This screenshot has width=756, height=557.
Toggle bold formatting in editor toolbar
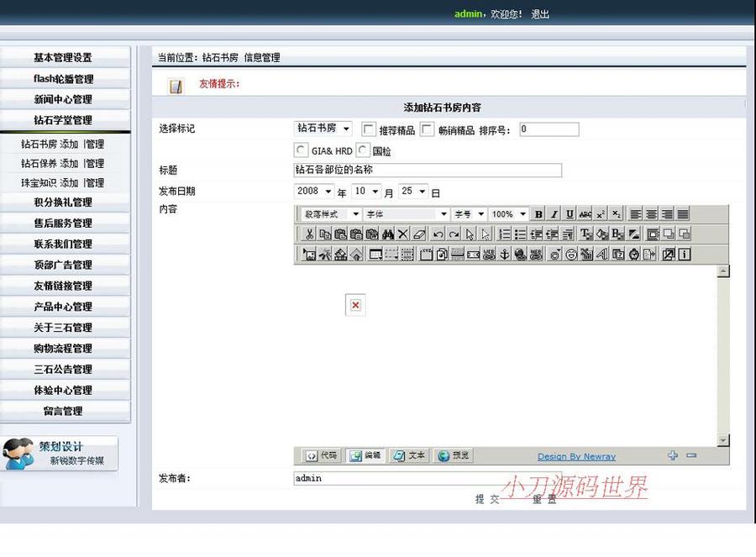coord(539,214)
